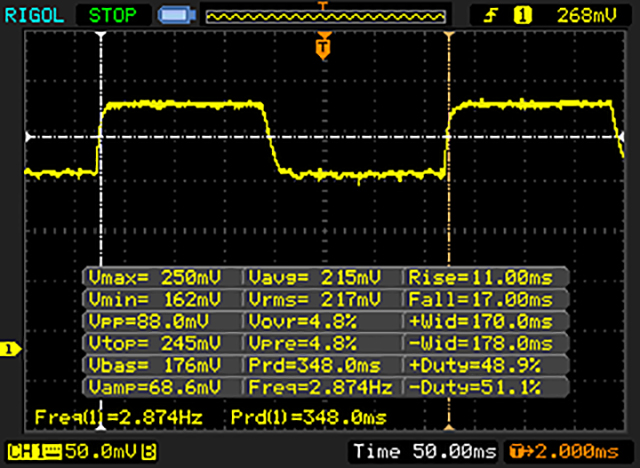Click the +Duty=48.9% measurement
The image size is (640, 468).
pos(474,365)
